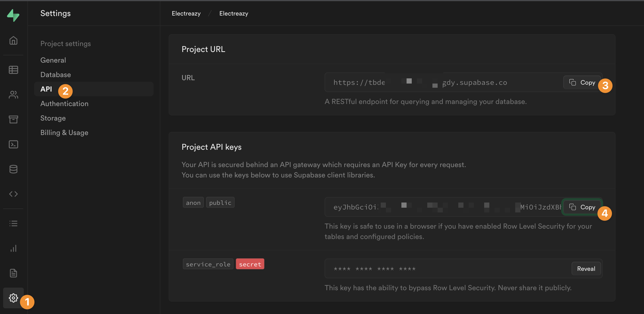The image size is (644, 314).
Task: Open the Reports bar chart icon
Action: point(13,248)
